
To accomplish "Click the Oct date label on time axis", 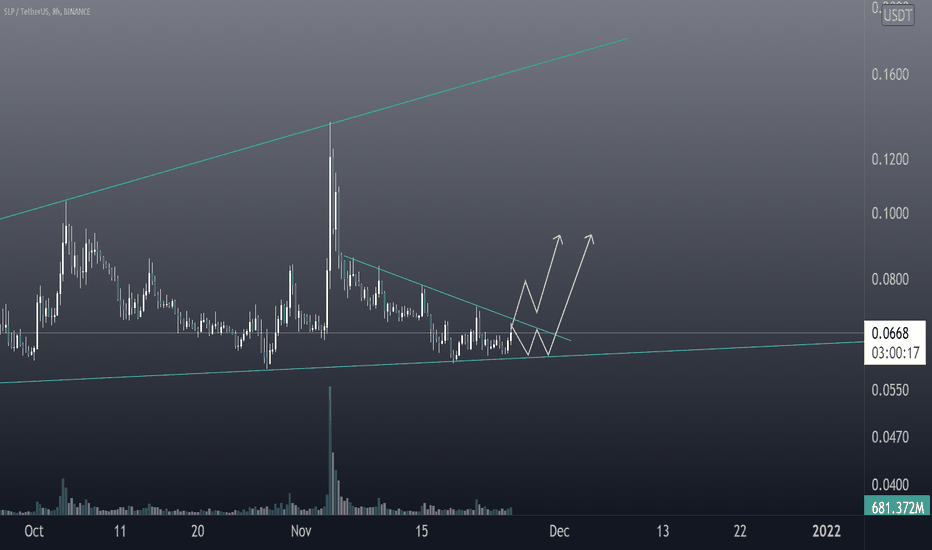I will [x=34, y=531].
